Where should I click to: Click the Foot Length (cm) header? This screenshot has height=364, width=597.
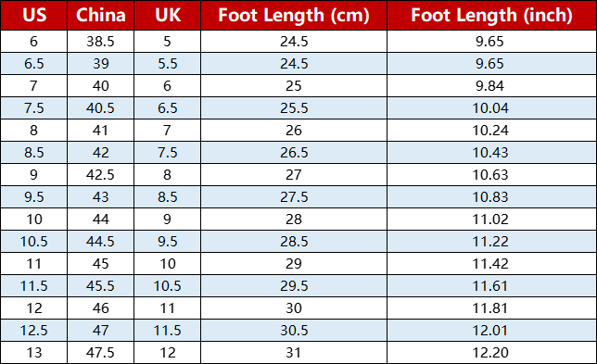(294, 15)
